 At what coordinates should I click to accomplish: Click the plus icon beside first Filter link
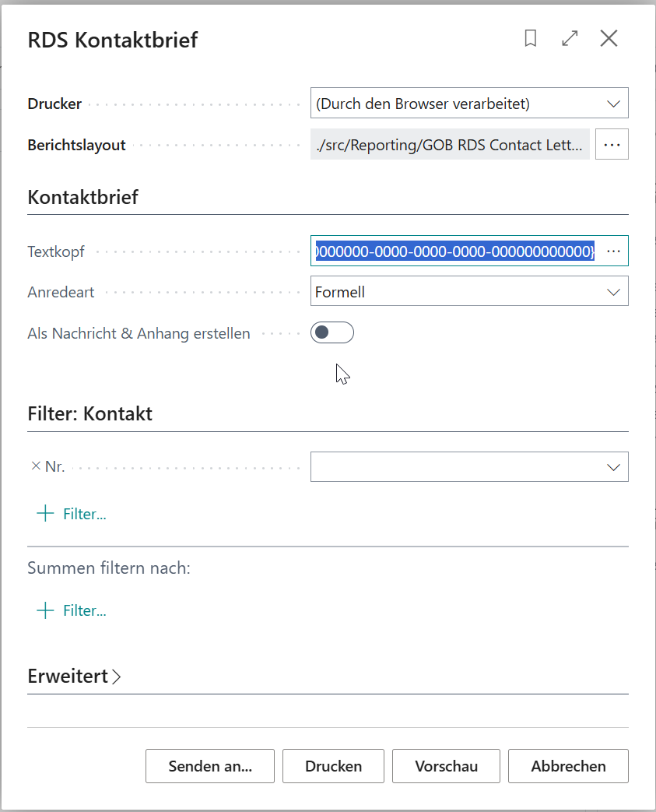click(x=44, y=513)
